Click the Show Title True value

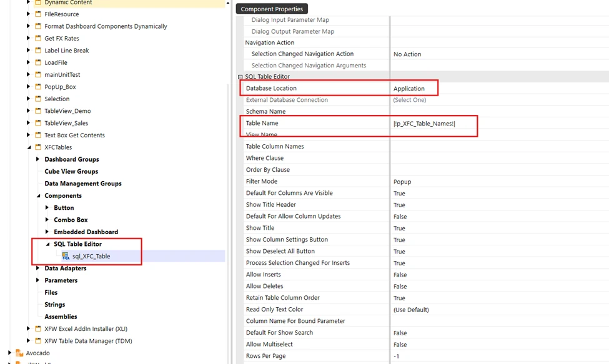399,229
